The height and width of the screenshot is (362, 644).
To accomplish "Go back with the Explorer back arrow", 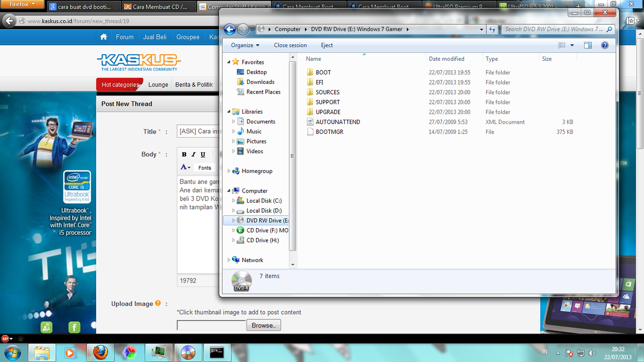I will click(x=230, y=29).
